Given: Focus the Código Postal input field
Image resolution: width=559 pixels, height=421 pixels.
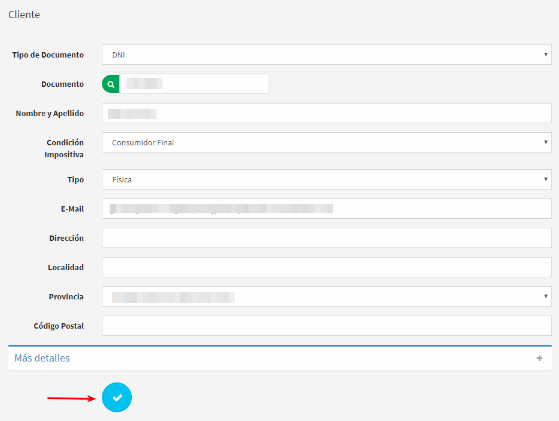Looking at the screenshot, I should point(327,326).
